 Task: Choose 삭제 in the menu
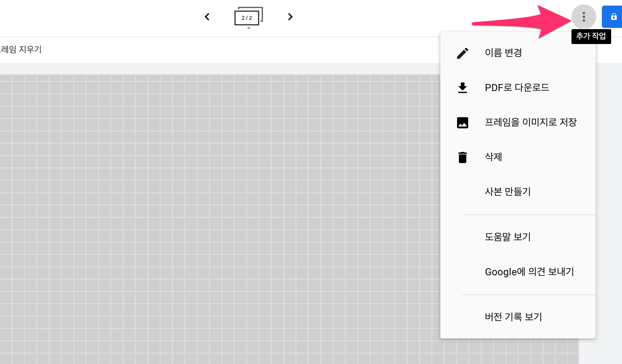493,157
